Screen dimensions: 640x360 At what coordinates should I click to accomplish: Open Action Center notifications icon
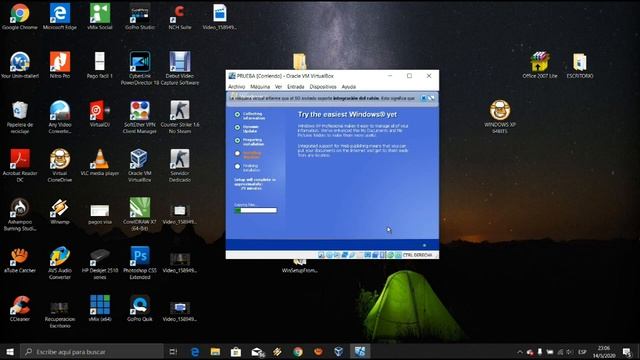coord(627,352)
